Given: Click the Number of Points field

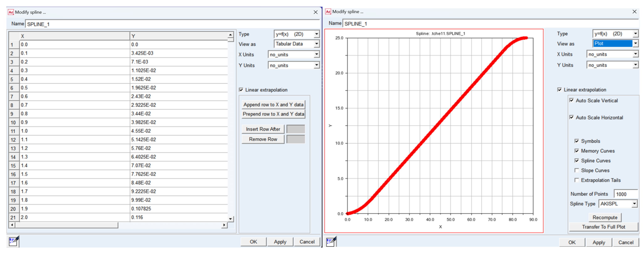Looking at the screenshot, I should (x=626, y=194).
